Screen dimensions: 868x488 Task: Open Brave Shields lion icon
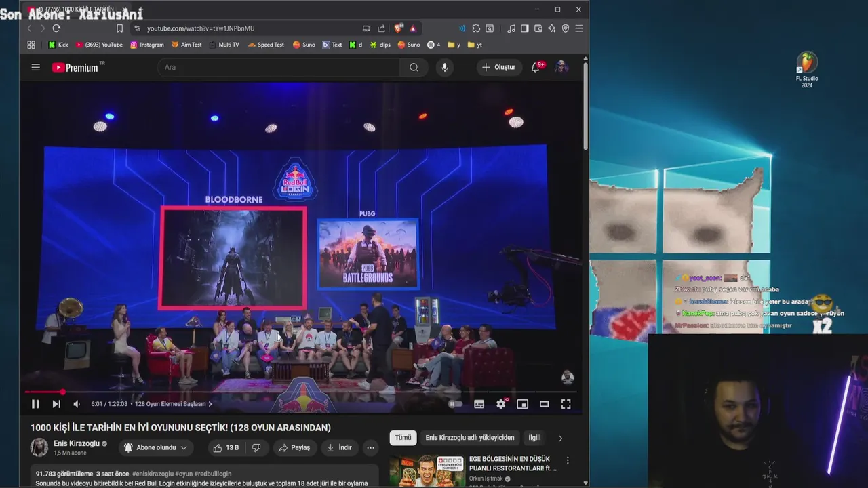399,28
